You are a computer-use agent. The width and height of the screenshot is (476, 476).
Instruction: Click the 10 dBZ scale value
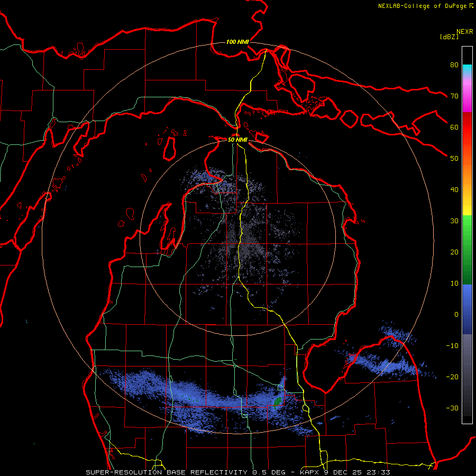[x=454, y=283]
